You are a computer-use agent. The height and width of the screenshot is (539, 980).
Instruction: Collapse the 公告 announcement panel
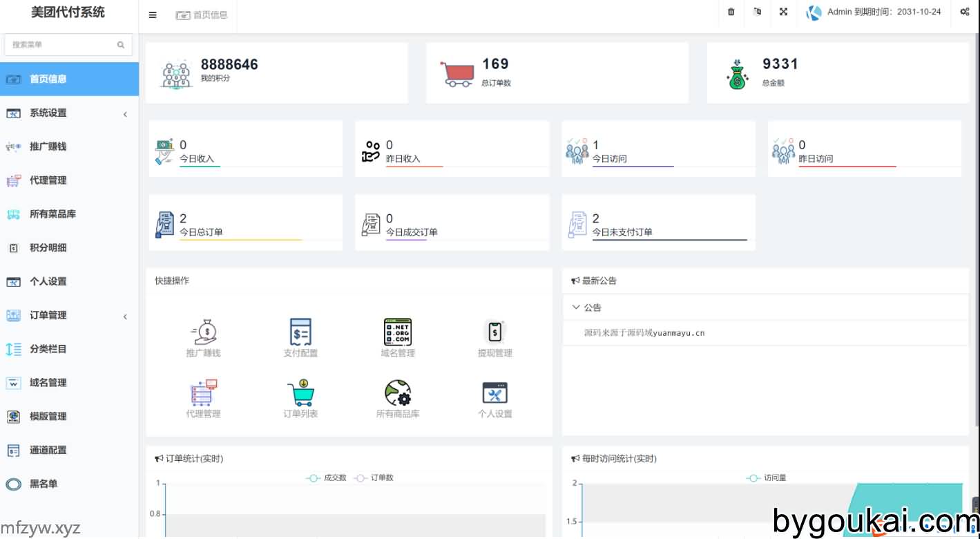click(x=586, y=308)
